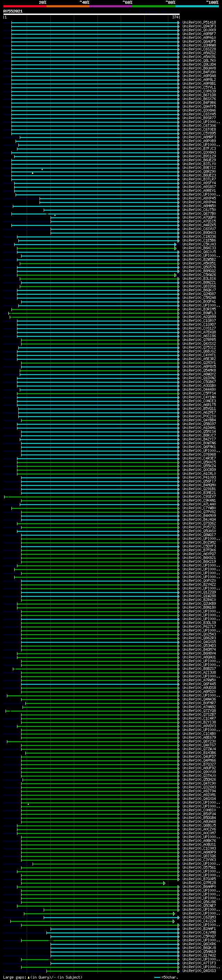Click hit label UniRef100_B7Q327
The width and height of the screenshot is (222, 980).
pos(199,764)
